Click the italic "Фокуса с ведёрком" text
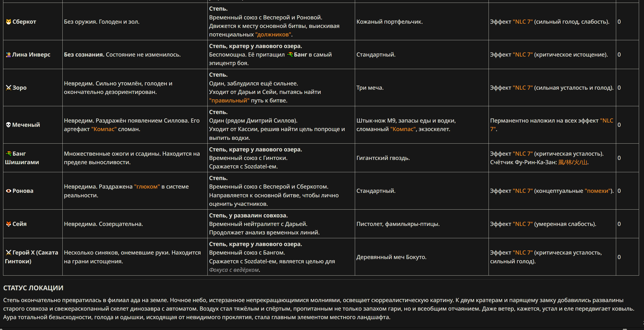The height and width of the screenshot is (330, 644). click(234, 270)
